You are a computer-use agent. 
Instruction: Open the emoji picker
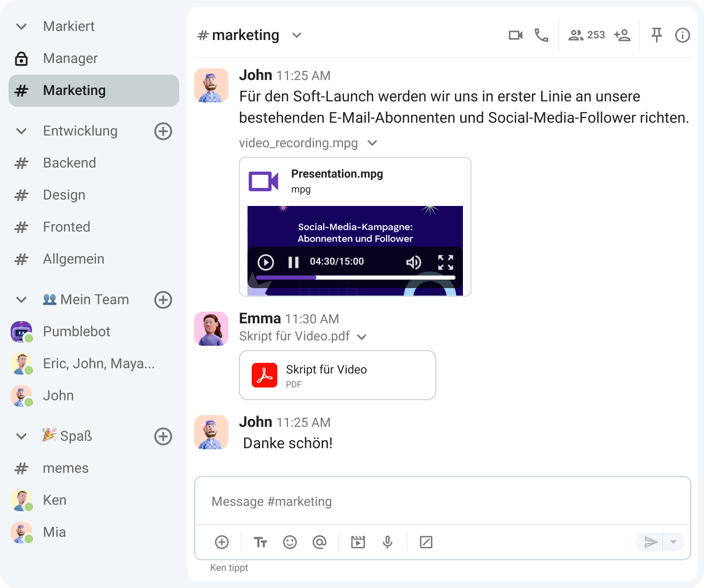[290, 542]
